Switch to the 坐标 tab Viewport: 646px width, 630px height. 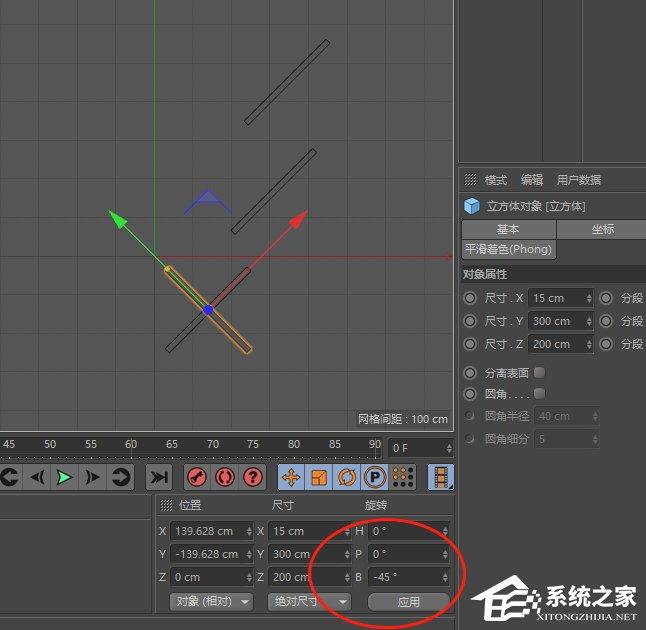click(x=602, y=229)
